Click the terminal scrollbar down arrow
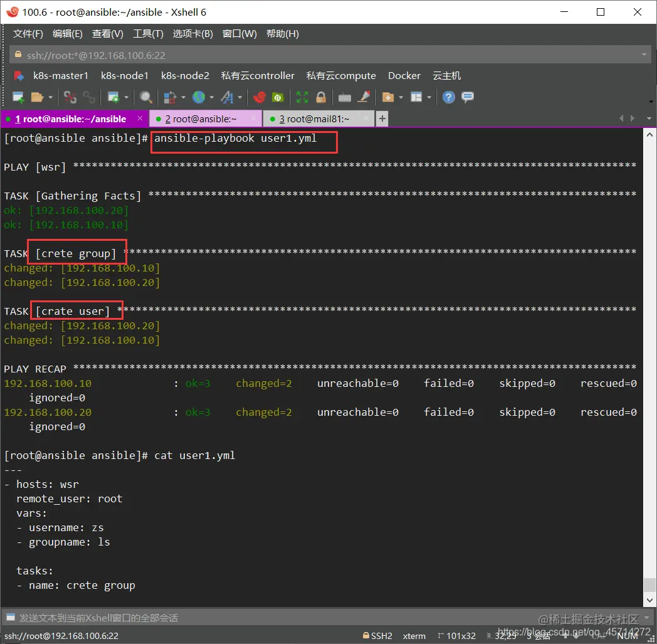 pyautogui.click(x=649, y=600)
